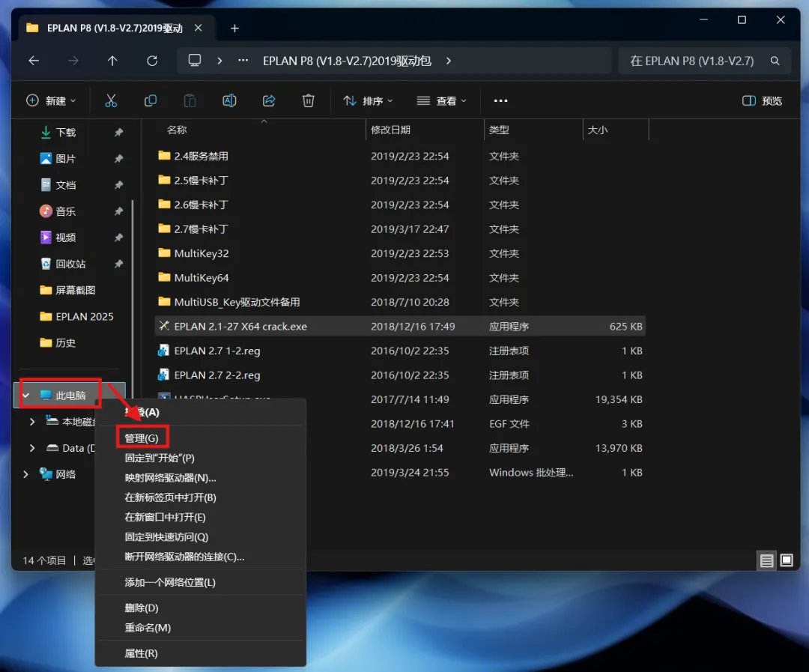Open the Sort (排序) dropdown
The width and height of the screenshot is (809, 672).
tap(369, 100)
